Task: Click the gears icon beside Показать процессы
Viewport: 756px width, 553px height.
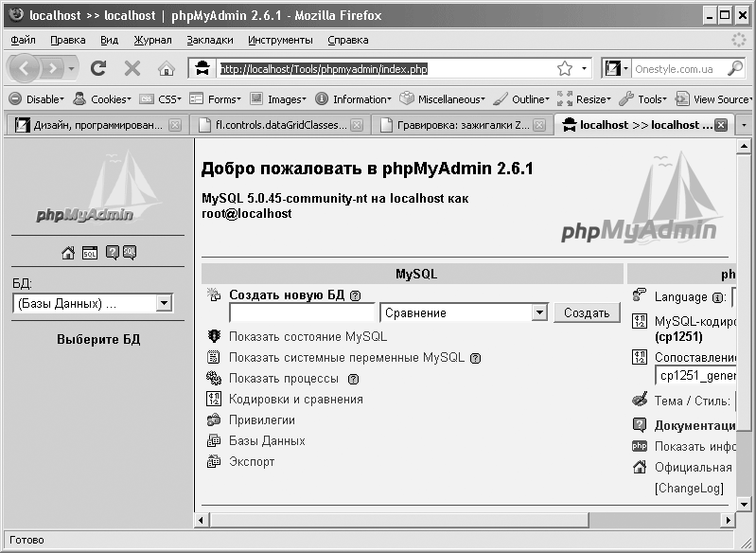Action: [214, 378]
